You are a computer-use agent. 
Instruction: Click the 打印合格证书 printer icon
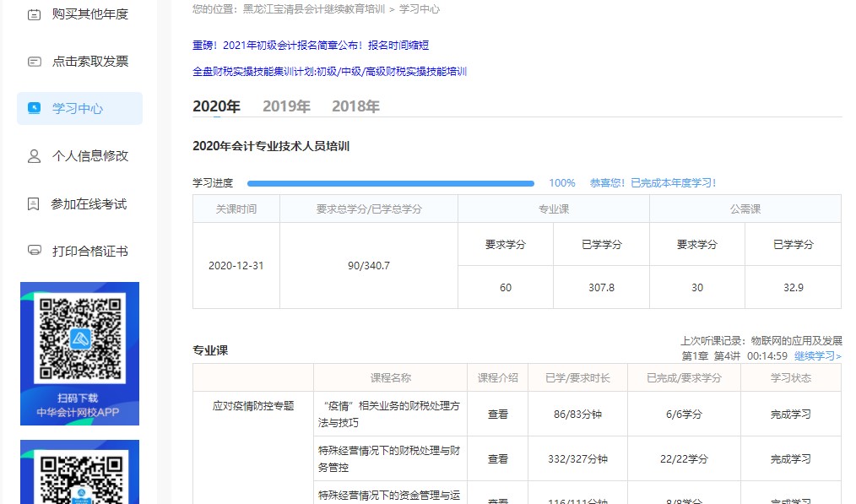click(x=34, y=250)
